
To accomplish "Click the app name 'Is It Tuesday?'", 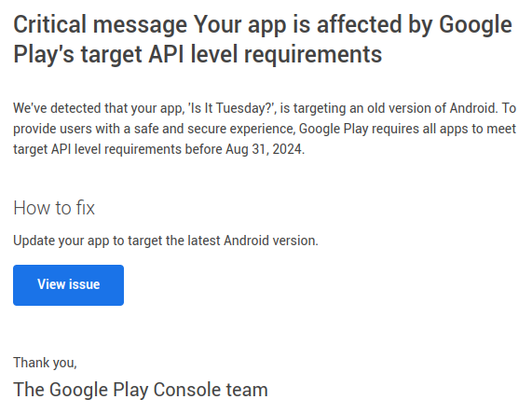I will pos(232,108).
